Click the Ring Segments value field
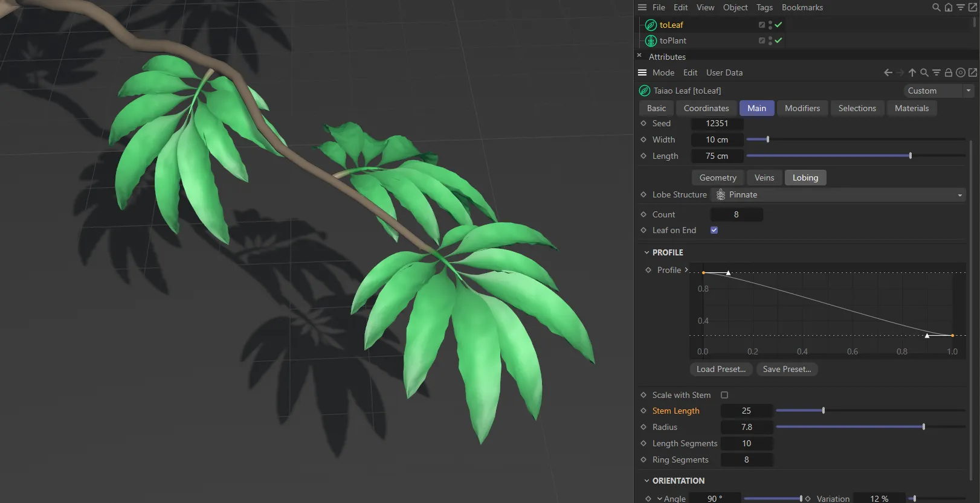The height and width of the screenshot is (503, 980). pos(747,460)
